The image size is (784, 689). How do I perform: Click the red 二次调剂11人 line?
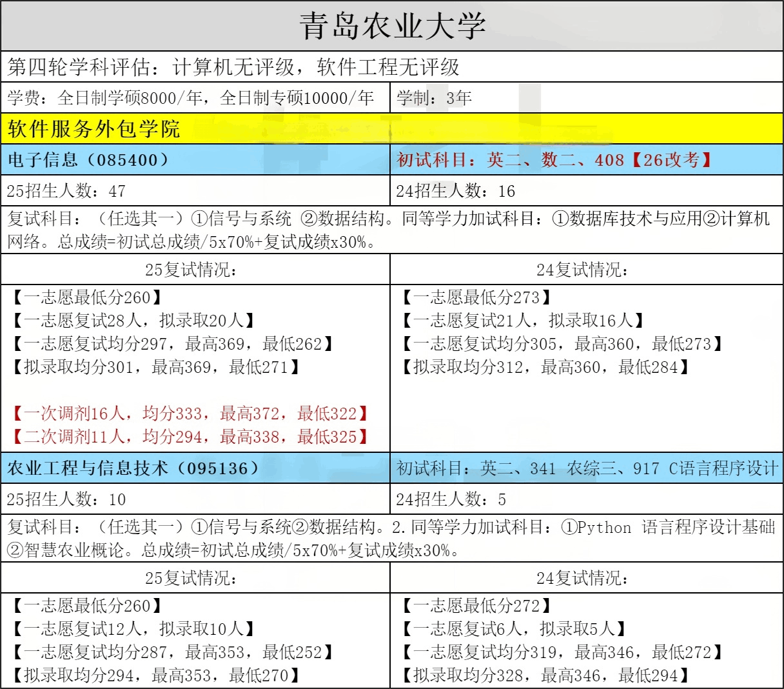coord(191,437)
